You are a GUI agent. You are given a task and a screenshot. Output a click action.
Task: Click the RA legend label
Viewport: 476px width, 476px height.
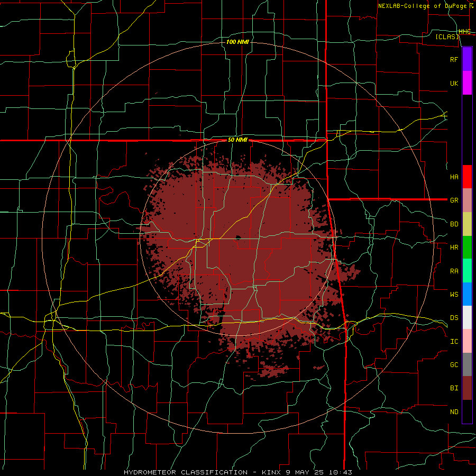click(x=454, y=271)
